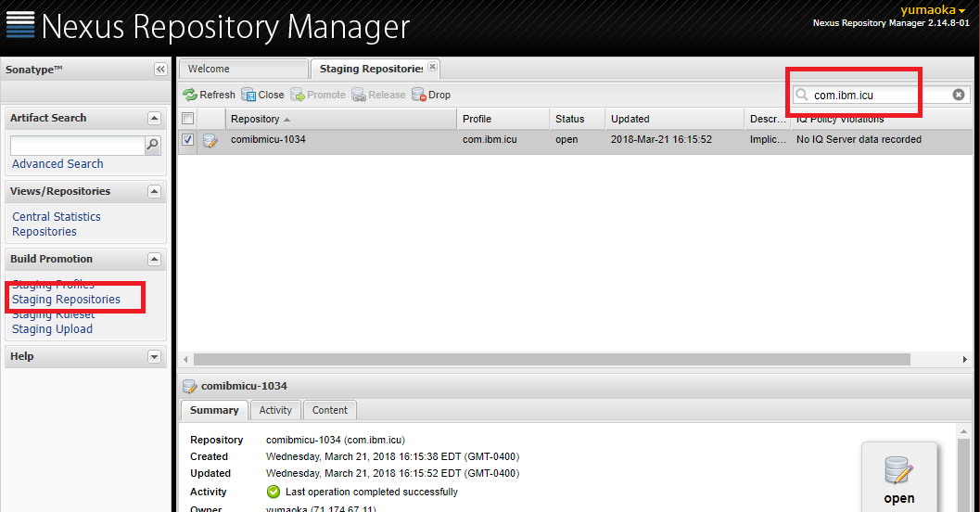Collapse the Sonatype sidebar panel
Screen dimensions: 980x512
pos(160,70)
